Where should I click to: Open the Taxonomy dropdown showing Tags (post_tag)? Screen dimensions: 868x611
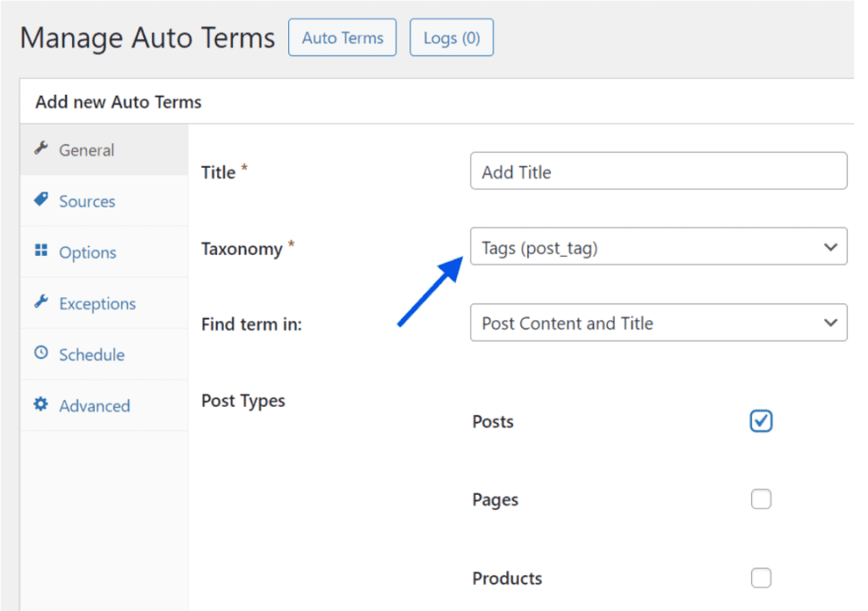[x=659, y=247]
